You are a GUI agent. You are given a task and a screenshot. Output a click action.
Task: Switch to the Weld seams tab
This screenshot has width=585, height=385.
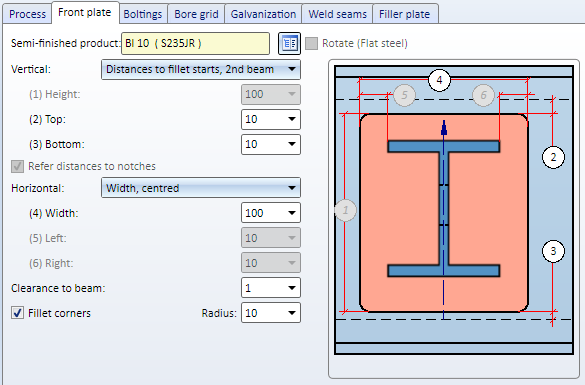(x=337, y=14)
